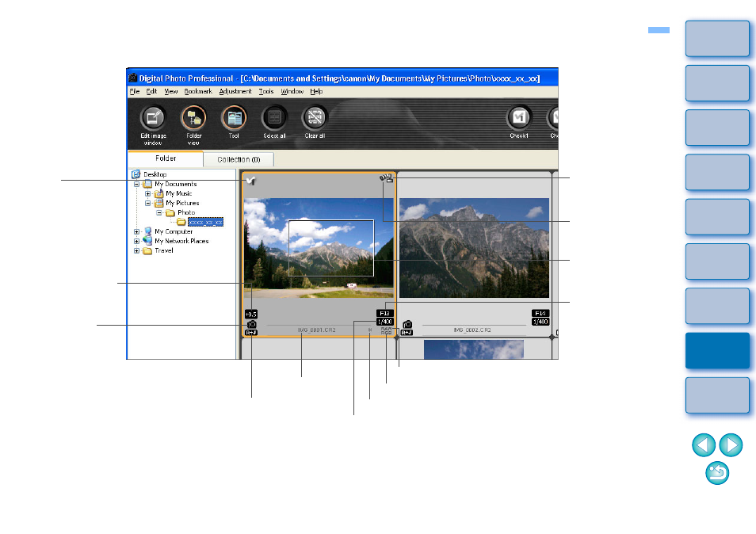Viewport: 756px width, 534px height.
Task: Expand the My Computer tree node
Action: click(x=136, y=232)
